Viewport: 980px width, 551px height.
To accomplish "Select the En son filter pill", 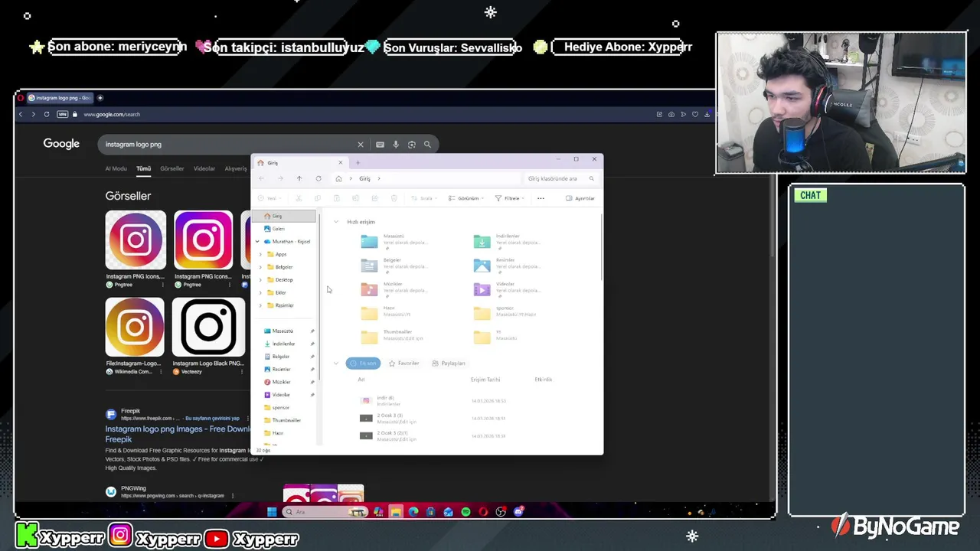I will point(363,364).
